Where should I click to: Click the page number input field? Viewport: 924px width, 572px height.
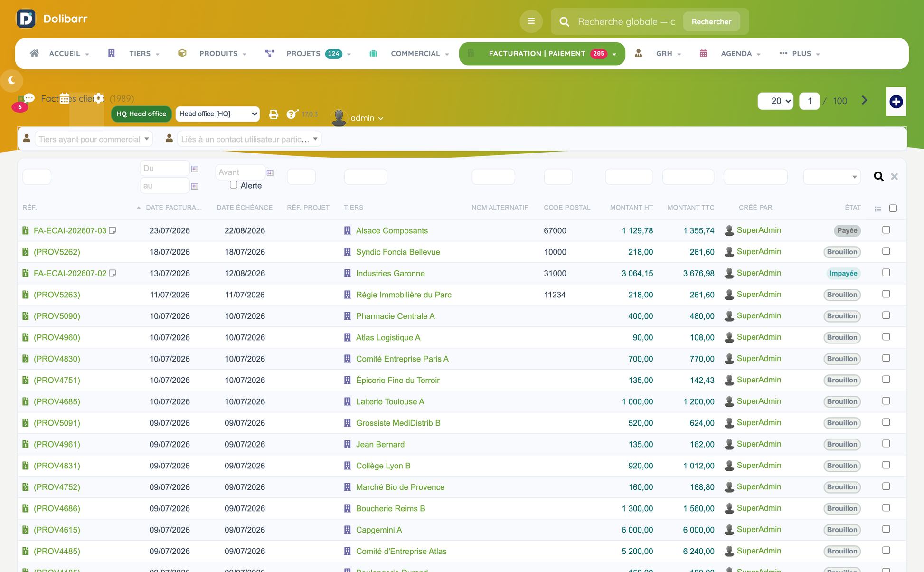[810, 101]
